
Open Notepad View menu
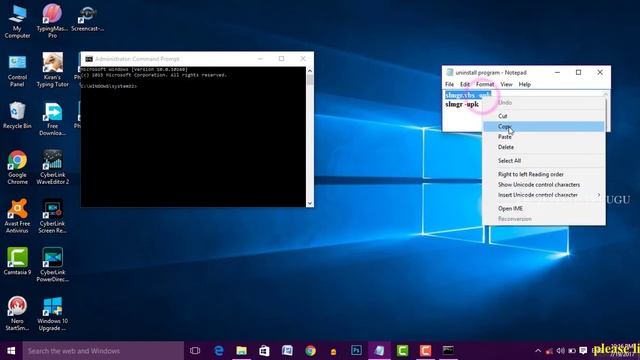[x=506, y=84]
